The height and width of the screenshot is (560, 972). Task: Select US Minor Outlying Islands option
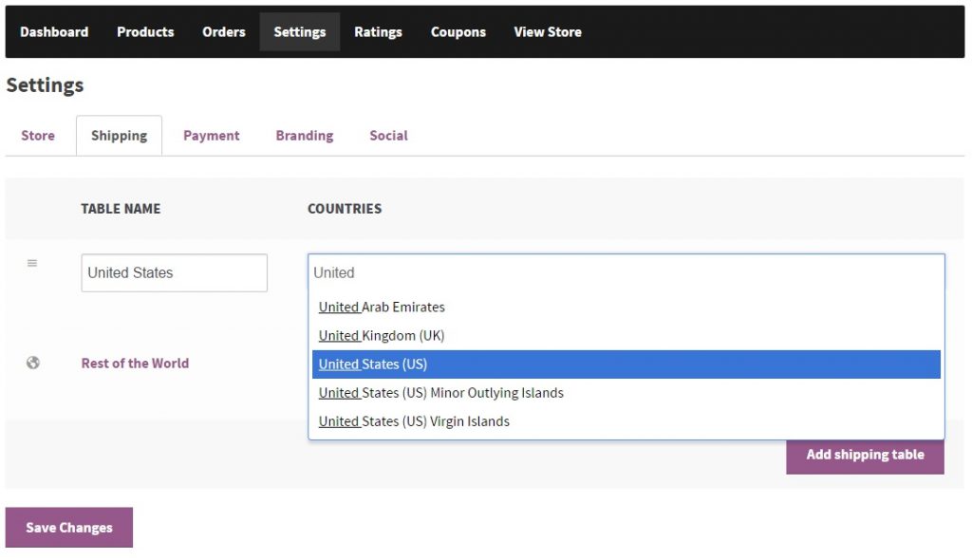pos(441,393)
